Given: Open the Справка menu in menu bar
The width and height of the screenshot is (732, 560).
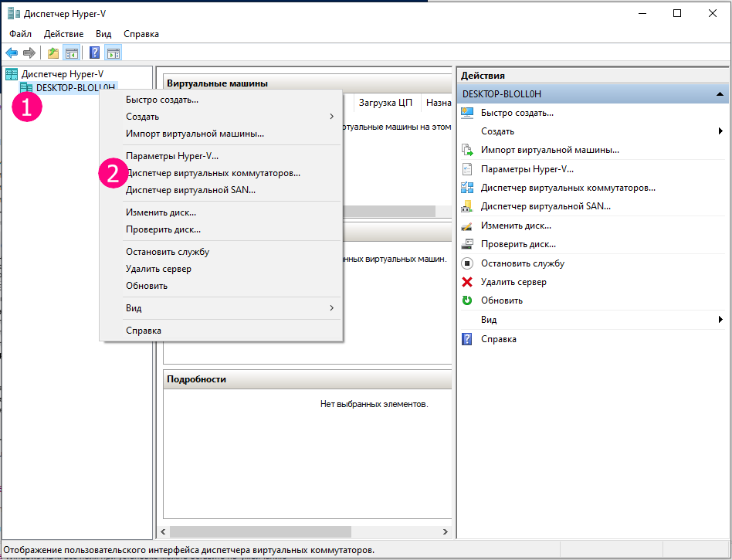Looking at the screenshot, I should click(141, 34).
